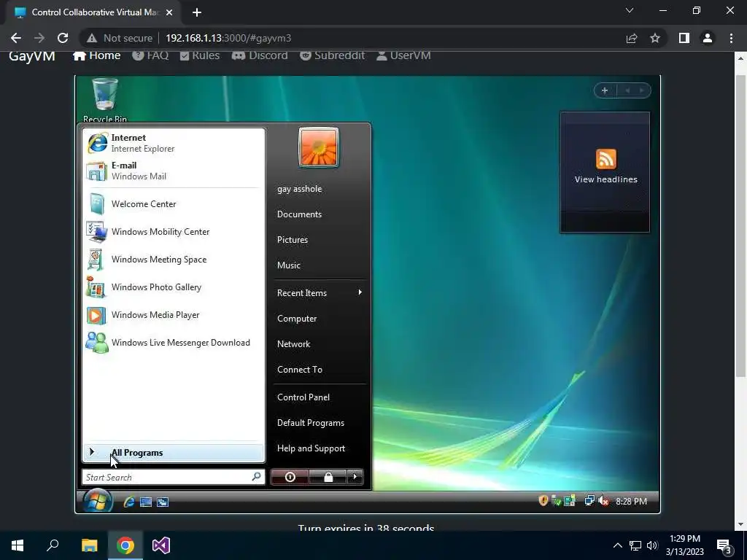The height and width of the screenshot is (560, 747).
Task: Open Help and Support
Action: pyautogui.click(x=311, y=448)
